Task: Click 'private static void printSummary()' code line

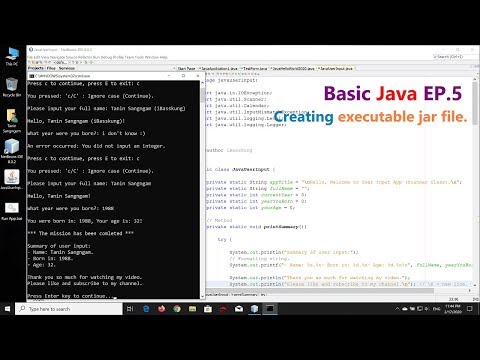Action: (256, 227)
